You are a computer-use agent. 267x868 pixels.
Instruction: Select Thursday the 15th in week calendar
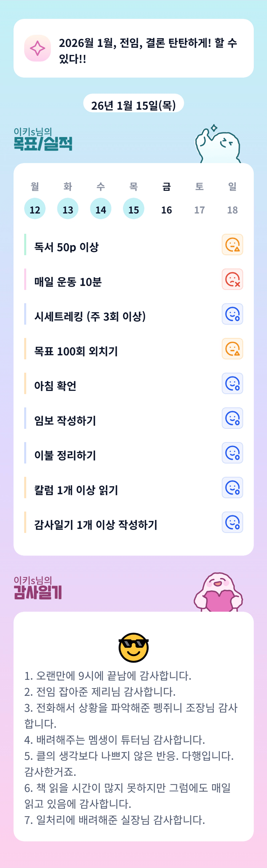click(133, 209)
